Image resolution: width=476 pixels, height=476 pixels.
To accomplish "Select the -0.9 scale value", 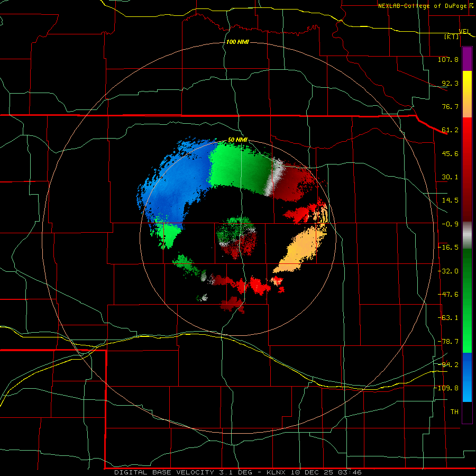I will point(450,224).
